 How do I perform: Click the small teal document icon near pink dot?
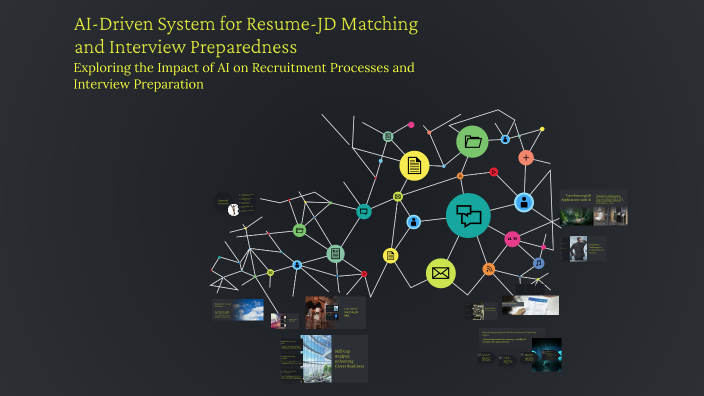[388, 136]
